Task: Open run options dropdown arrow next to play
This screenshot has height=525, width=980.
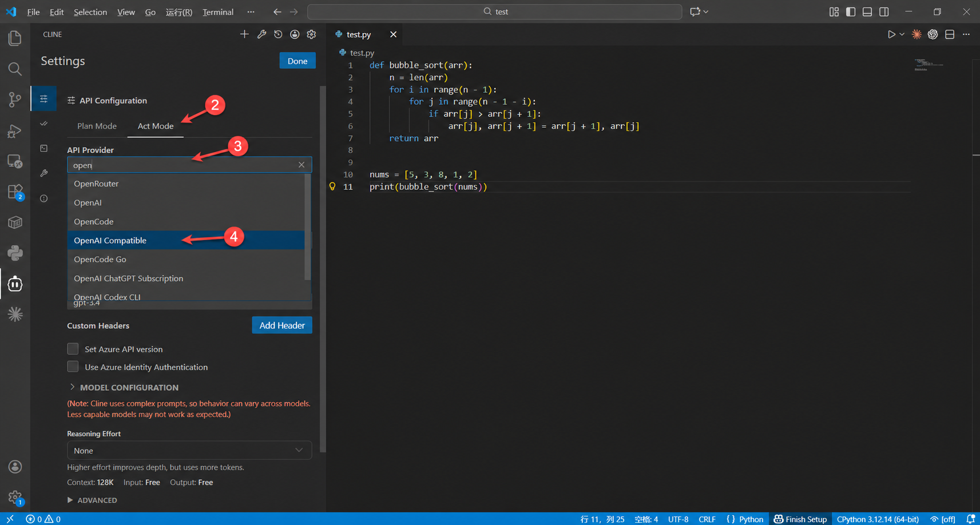Action: [902, 34]
